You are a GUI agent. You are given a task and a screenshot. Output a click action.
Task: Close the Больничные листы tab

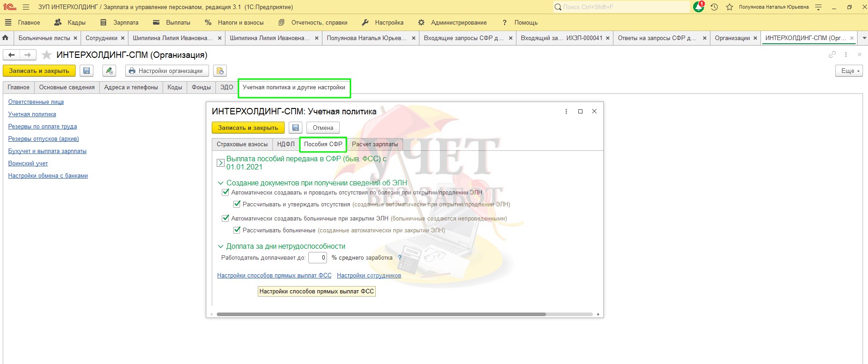click(76, 38)
